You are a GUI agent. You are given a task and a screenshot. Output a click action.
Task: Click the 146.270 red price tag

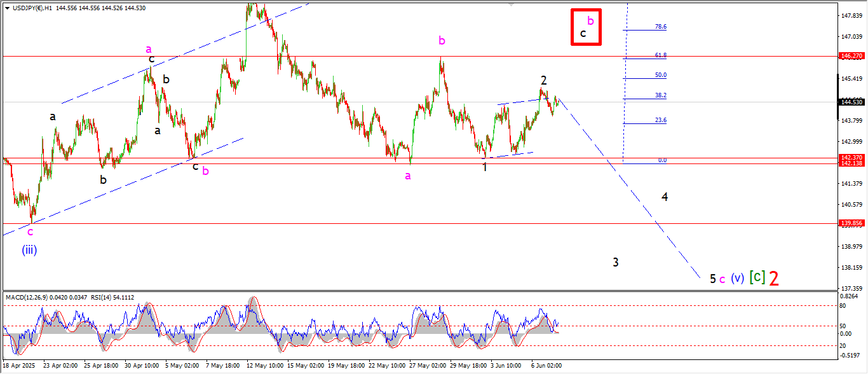(851, 56)
